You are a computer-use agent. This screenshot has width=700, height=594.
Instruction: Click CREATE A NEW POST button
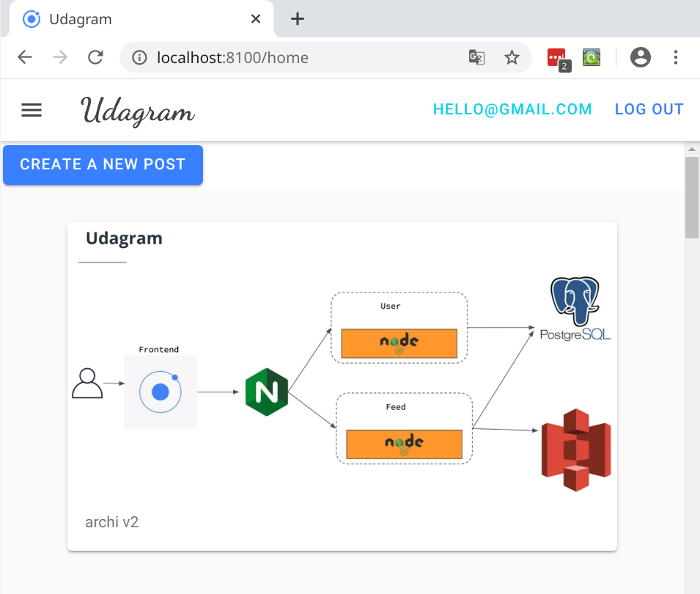[103, 164]
